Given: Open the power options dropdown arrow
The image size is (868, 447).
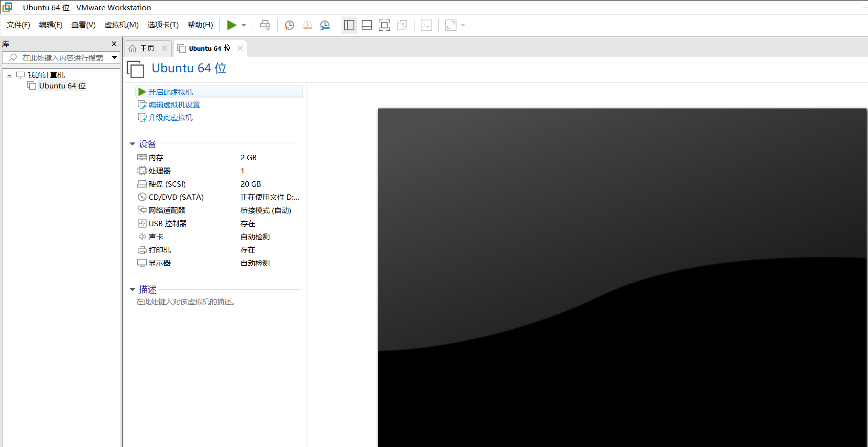Looking at the screenshot, I should click(244, 25).
